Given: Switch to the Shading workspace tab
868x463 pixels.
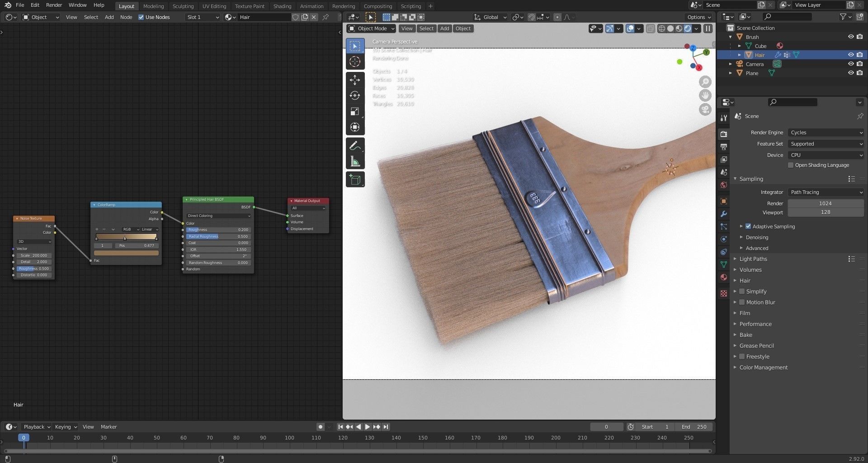Looking at the screenshot, I should [x=282, y=6].
